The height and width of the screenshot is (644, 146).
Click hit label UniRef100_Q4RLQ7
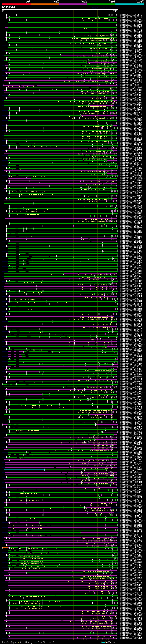tap(131, 615)
